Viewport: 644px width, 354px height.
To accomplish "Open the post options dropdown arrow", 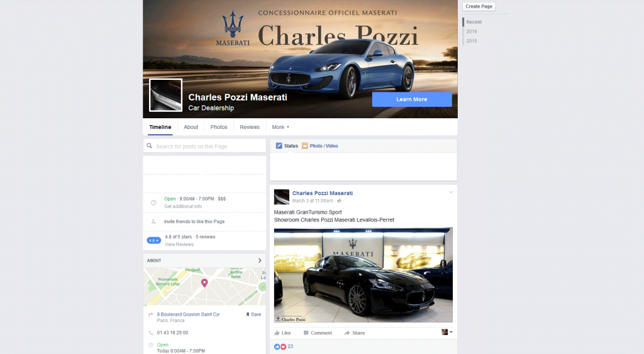I will (450, 192).
